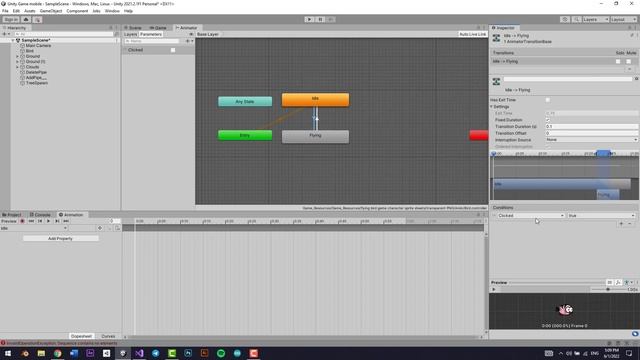Open the GameObject menu
640x360 pixels.
tap(51, 11)
